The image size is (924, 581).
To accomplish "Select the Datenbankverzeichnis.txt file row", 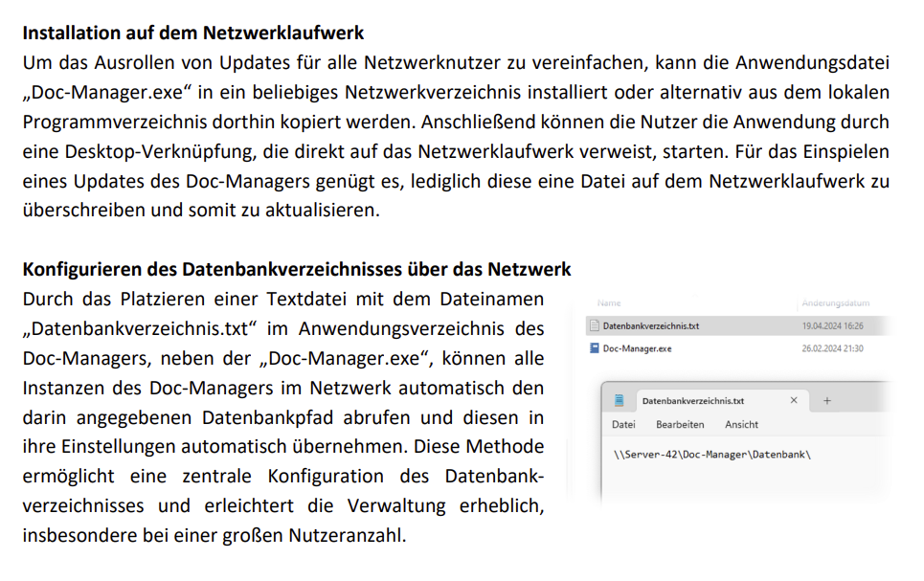I will coord(739,325).
